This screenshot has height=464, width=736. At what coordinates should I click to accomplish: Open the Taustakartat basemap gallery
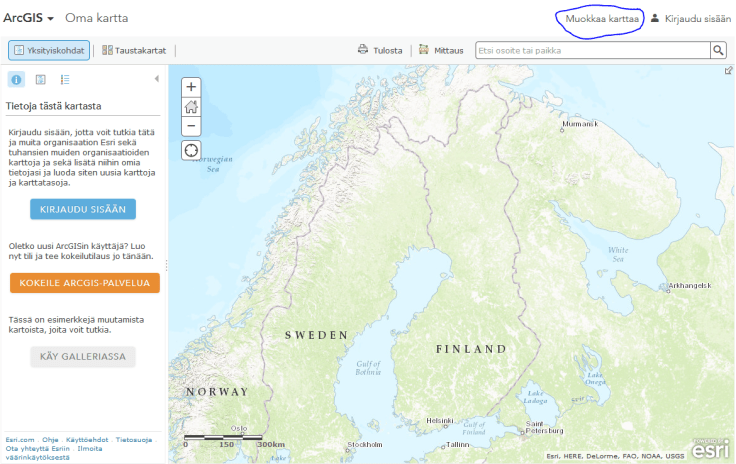[135, 50]
